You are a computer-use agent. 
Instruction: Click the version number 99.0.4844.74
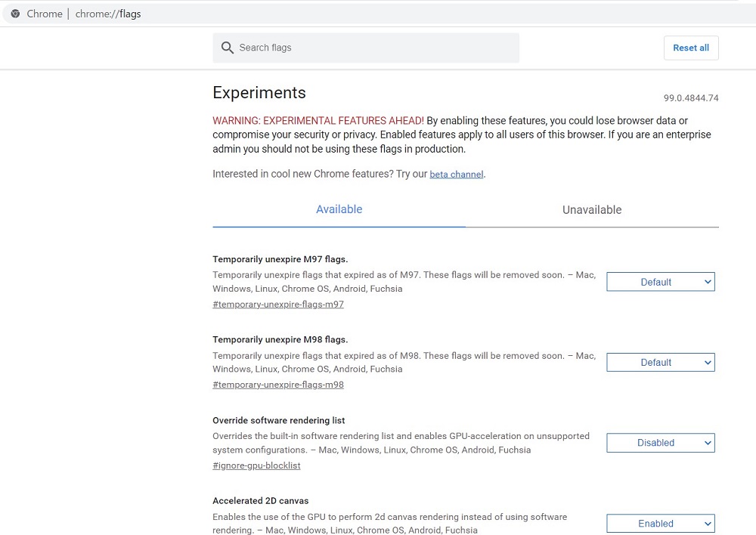pyautogui.click(x=691, y=97)
